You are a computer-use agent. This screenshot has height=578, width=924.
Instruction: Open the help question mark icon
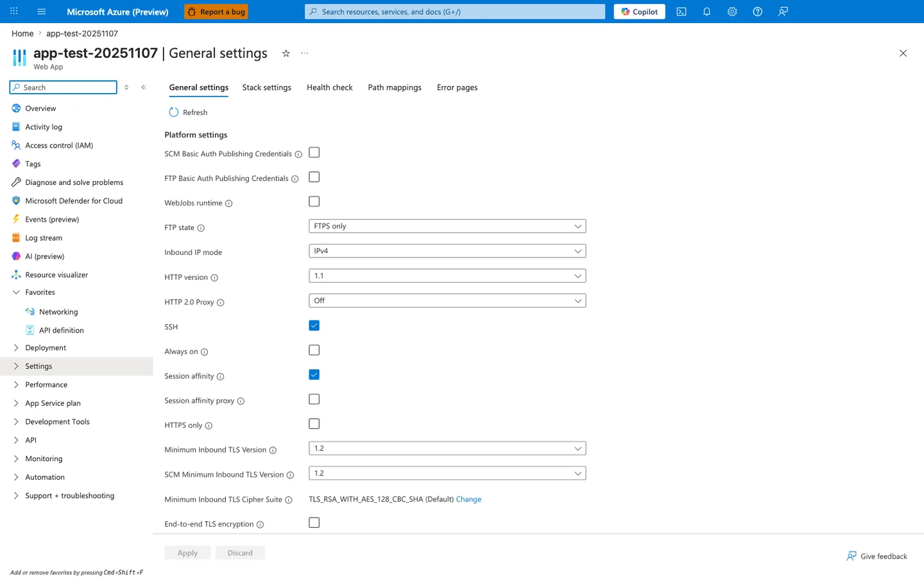(757, 12)
